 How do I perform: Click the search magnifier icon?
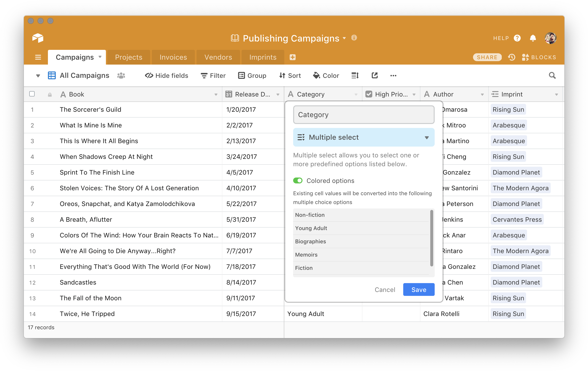[x=552, y=75]
